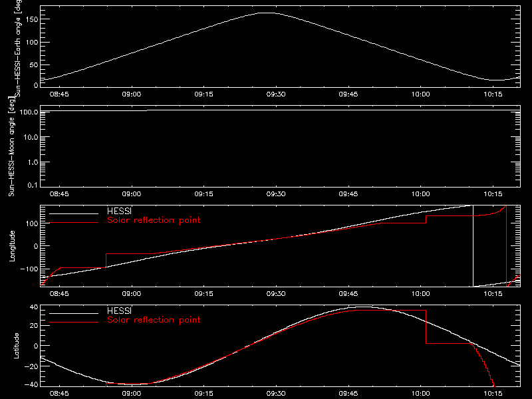
Task: Select 09:15 tick below the Latitude plot
Action: (203, 394)
